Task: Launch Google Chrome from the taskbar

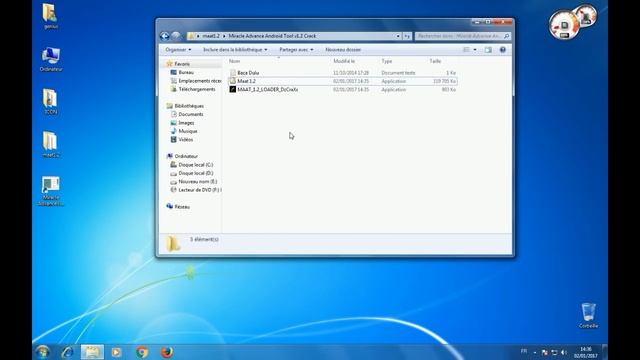Action: (142, 352)
